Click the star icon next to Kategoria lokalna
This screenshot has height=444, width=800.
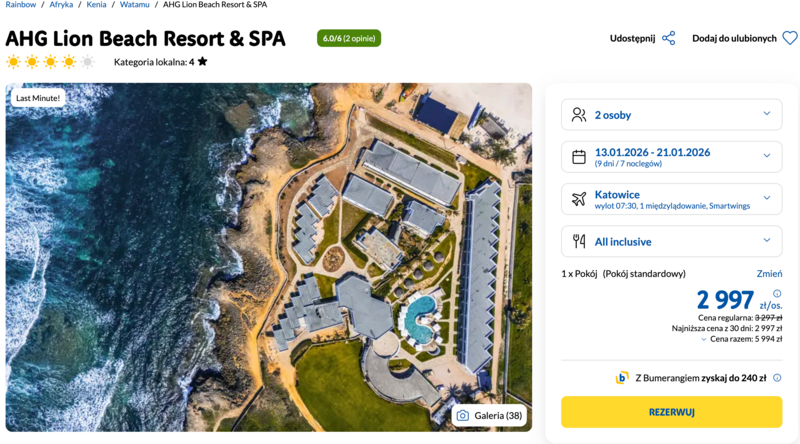coord(203,62)
